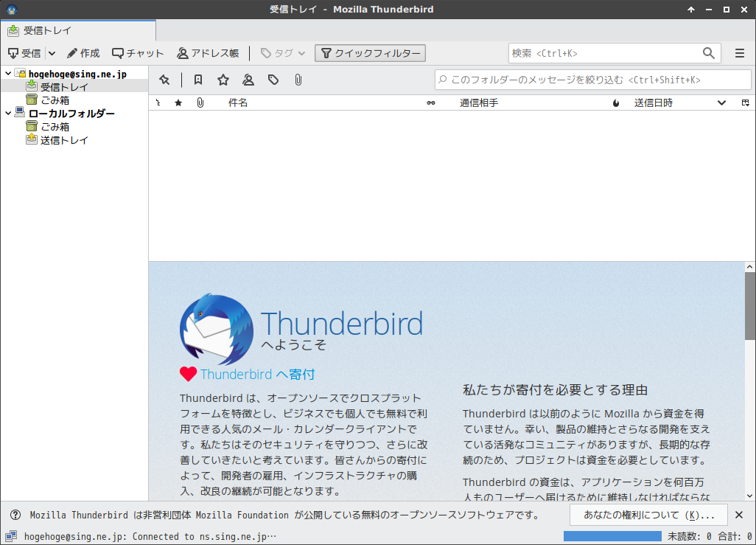Click the magnifier icon in search box

tap(708, 53)
